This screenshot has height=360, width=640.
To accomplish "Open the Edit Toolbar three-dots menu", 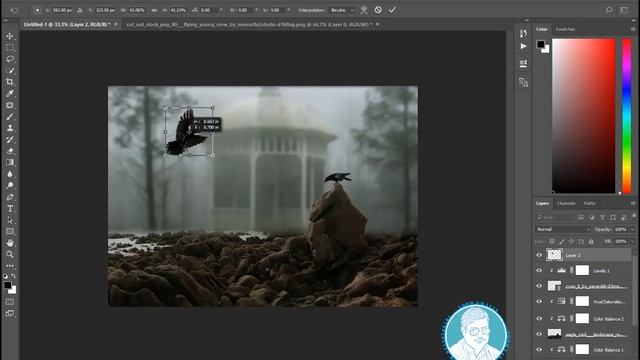I will point(10,266).
